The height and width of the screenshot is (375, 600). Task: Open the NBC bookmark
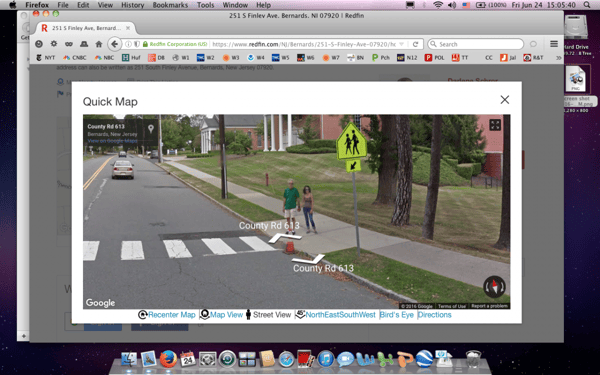pos(104,58)
